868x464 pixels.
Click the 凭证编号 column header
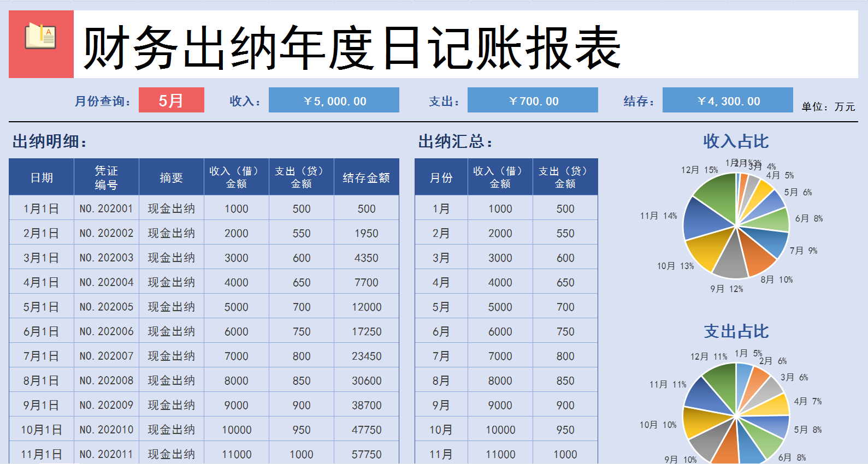pos(107,177)
